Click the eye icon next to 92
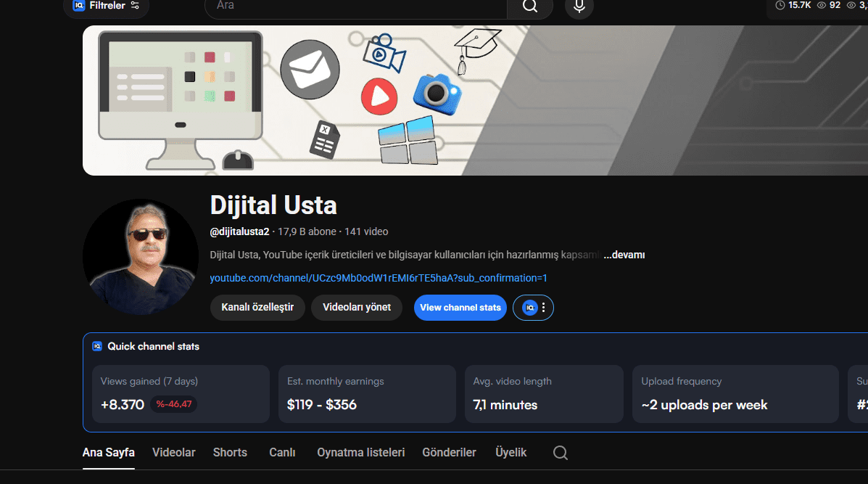Image resolution: width=868 pixels, height=484 pixels. click(x=820, y=5)
